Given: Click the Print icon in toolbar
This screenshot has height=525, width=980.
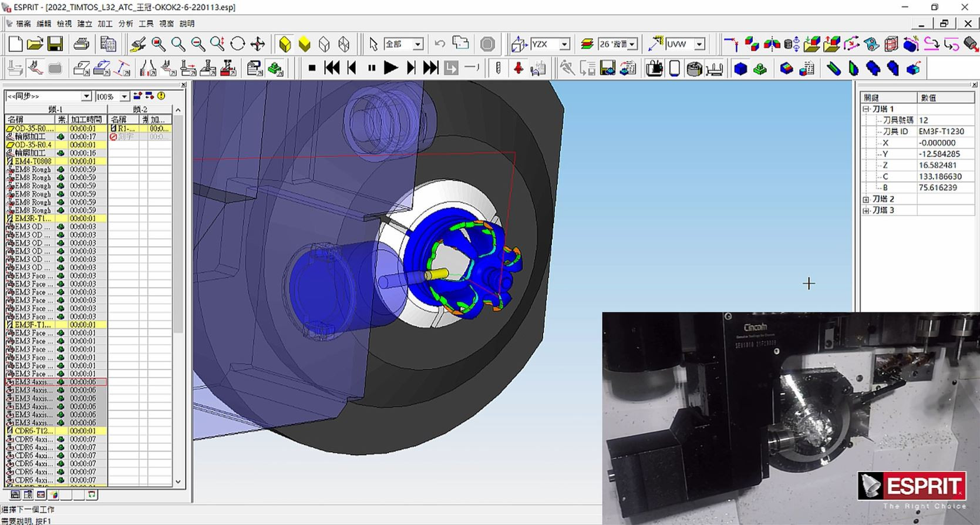Looking at the screenshot, I should tap(81, 44).
